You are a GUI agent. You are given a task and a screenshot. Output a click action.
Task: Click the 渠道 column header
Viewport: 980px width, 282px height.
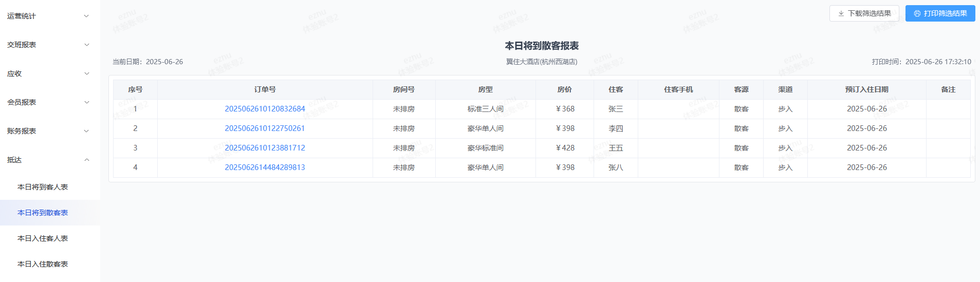tap(785, 89)
